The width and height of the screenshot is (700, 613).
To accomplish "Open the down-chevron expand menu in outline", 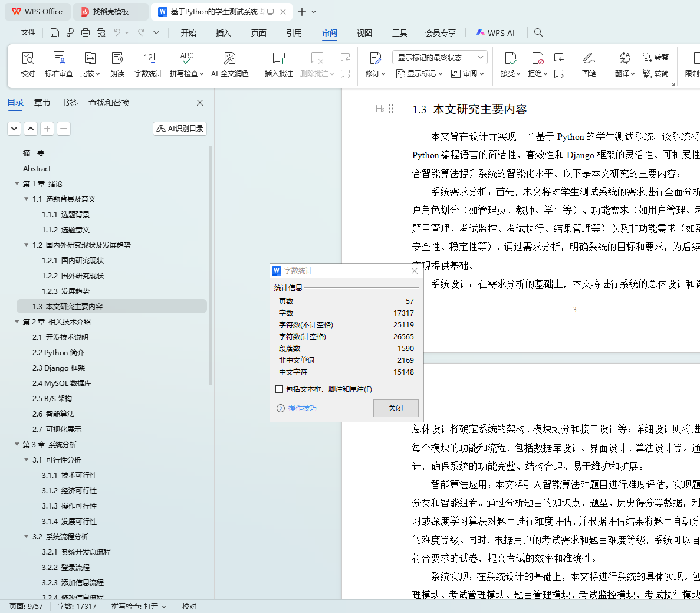I will coord(14,129).
